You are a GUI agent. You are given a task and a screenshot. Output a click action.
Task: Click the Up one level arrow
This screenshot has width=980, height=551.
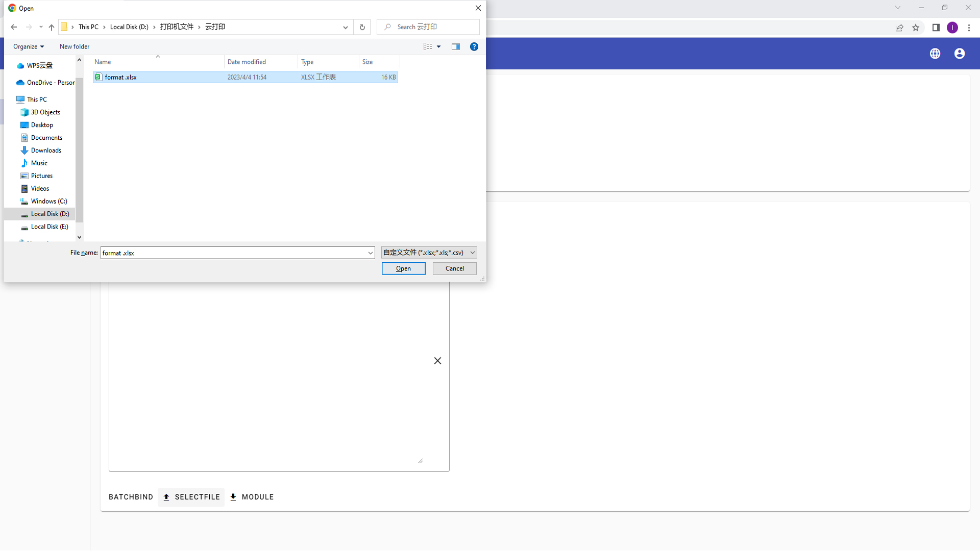tap(52, 27)
